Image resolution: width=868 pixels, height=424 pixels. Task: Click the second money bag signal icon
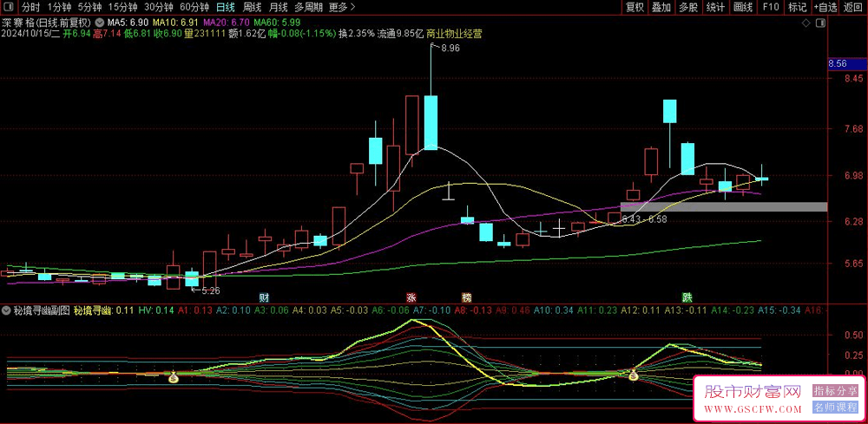tap(634, 375)
